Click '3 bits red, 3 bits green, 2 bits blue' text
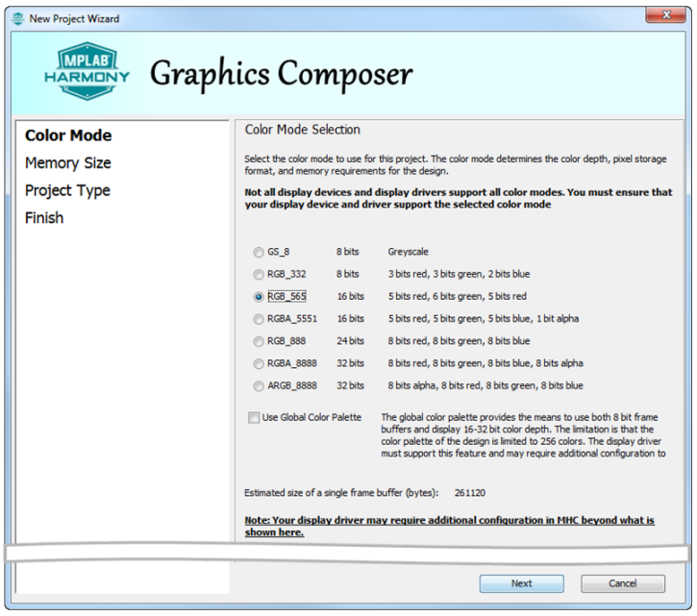The width and height of the screenshot is (697, 616). [x=459, y=274]
